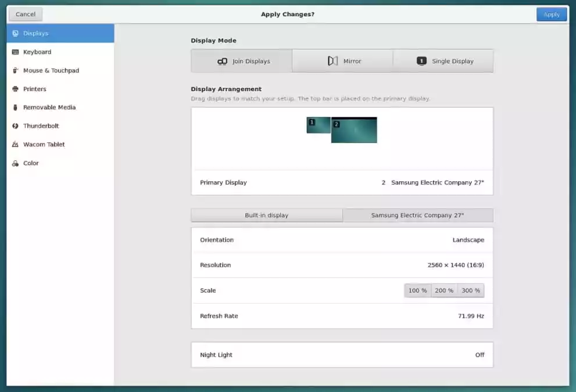The width and height of the screenshot is (576, 392).
Task: Choose Single Display mode
Action: pos(443,61)
